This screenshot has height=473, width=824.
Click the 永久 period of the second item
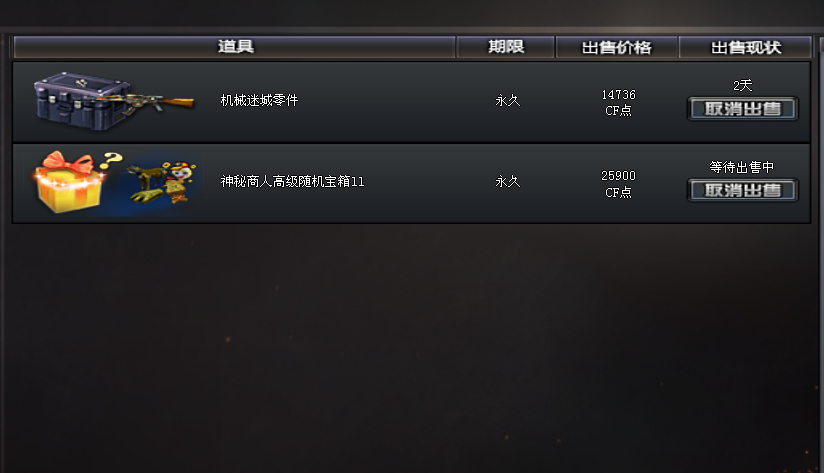pos(508,181)
